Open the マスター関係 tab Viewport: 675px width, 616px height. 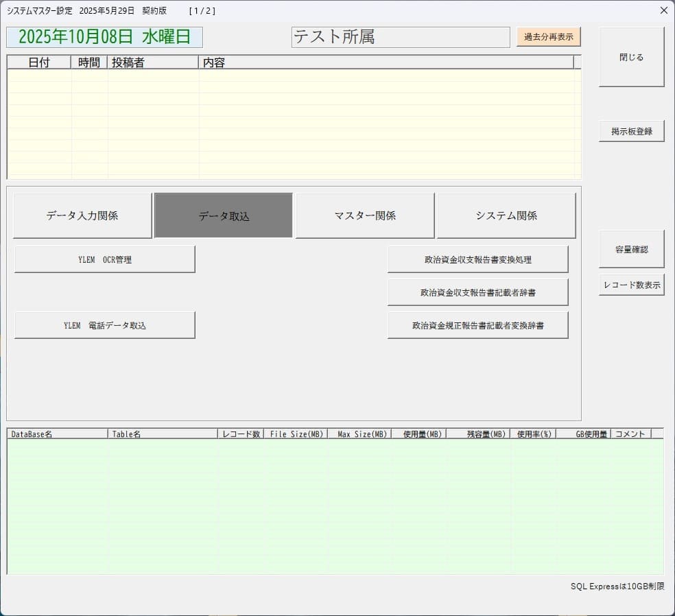pos(365,215)
